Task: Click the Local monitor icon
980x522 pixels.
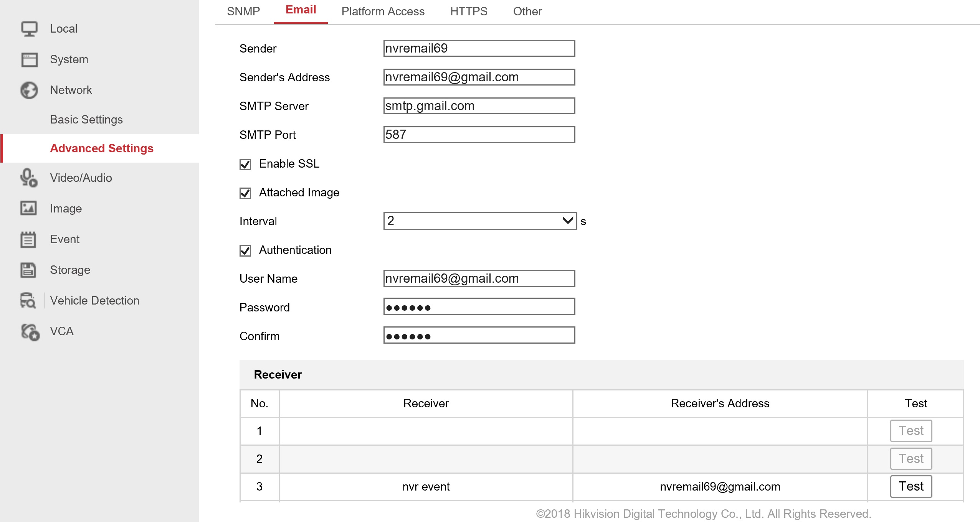Action: 29,29
